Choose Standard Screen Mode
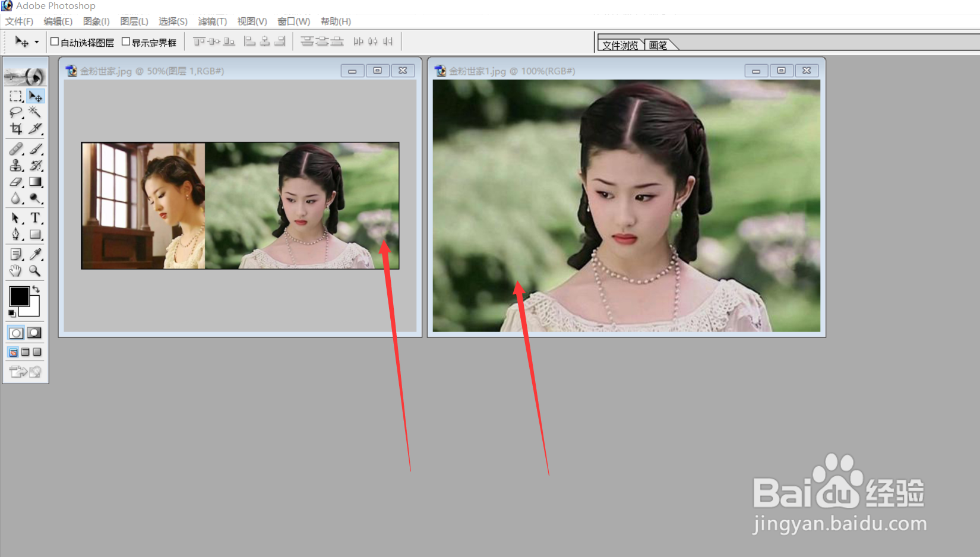980x557 pixels. pos(13,352)
